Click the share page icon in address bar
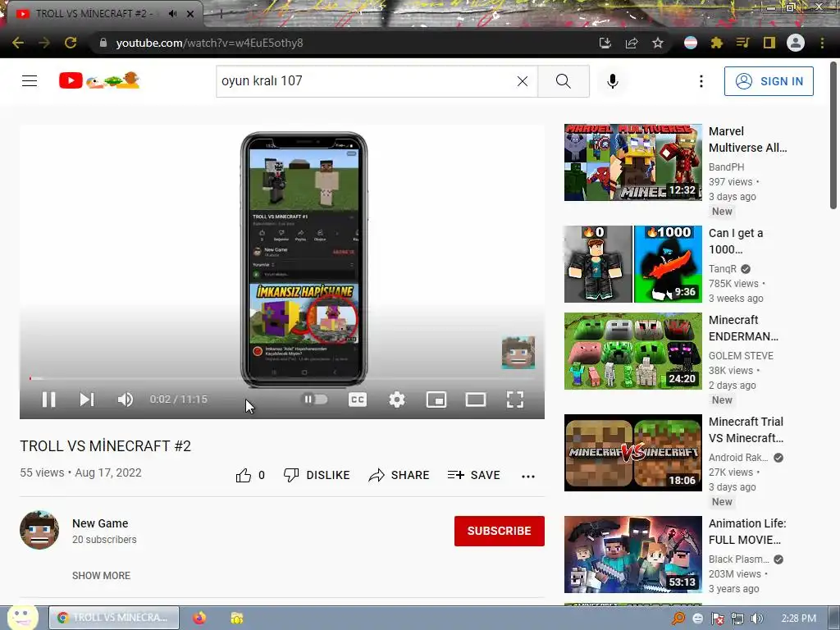The width and height of the screenshot is (840, 630). (x=632, y=43)
